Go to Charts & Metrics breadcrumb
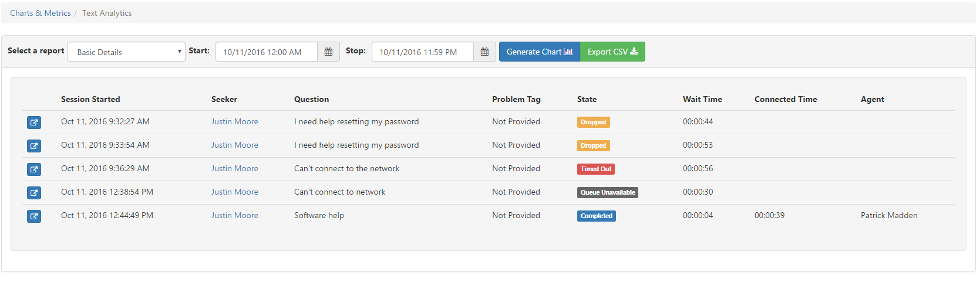Image resolution: width=980 pixels, height=282 pixels. point(41,13)
